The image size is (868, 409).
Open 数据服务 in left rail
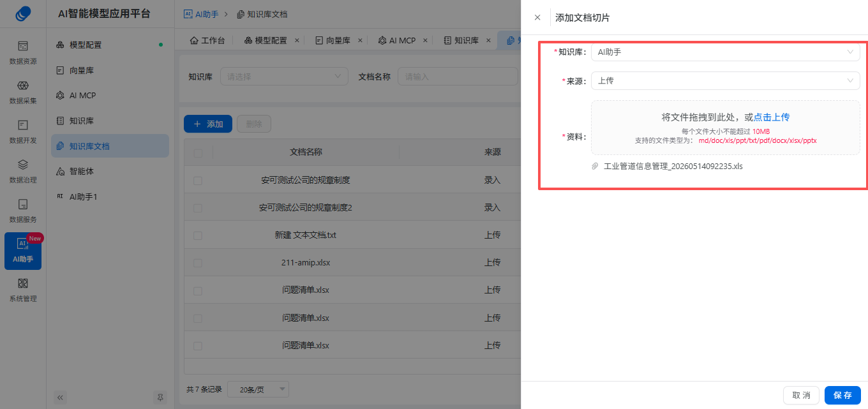tap(23, 211)
